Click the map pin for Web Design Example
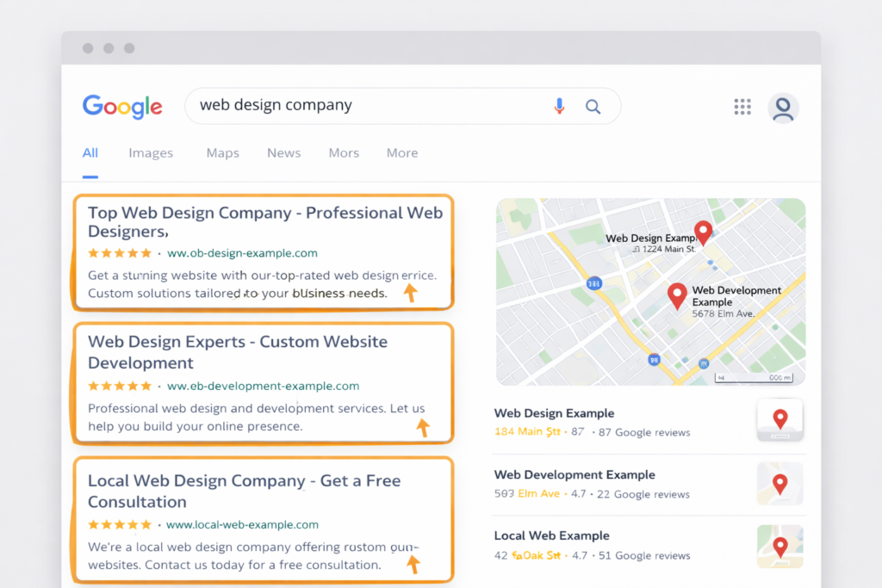 coord(703,231)
